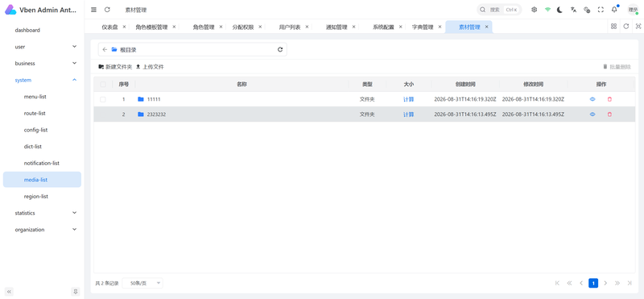This screenshot has width=644, height=299.
Task: Open menu-list in the sidebar
Action: tap(42, 97)
